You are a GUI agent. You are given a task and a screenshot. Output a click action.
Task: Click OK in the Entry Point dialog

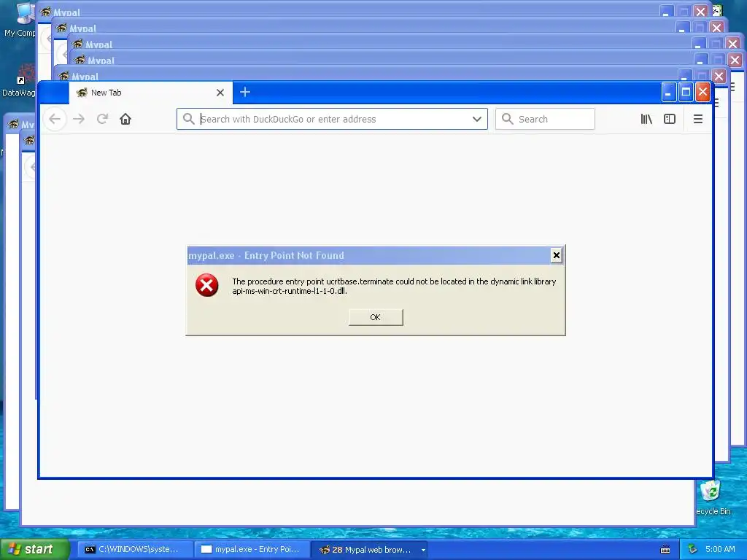click(376, 317)
